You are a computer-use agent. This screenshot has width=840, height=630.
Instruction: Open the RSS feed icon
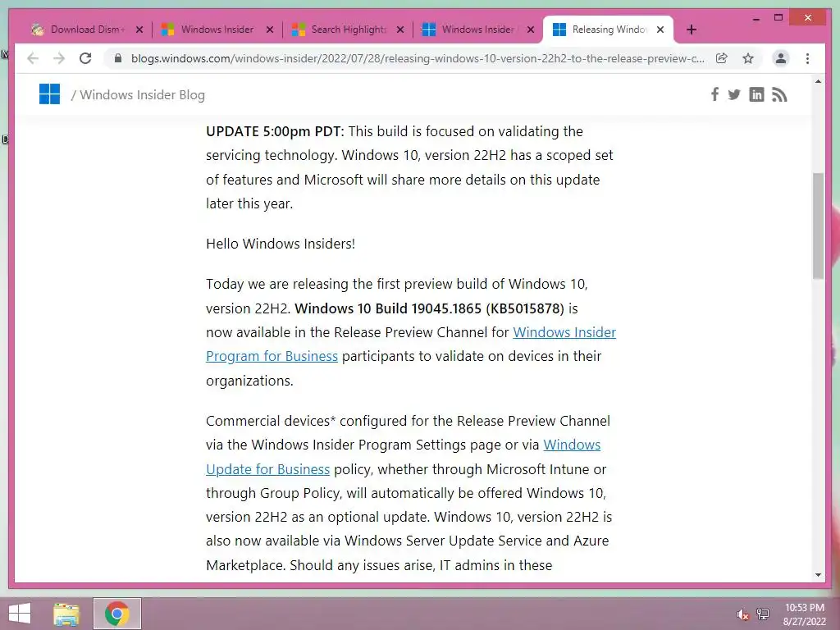tap(779, 95)
